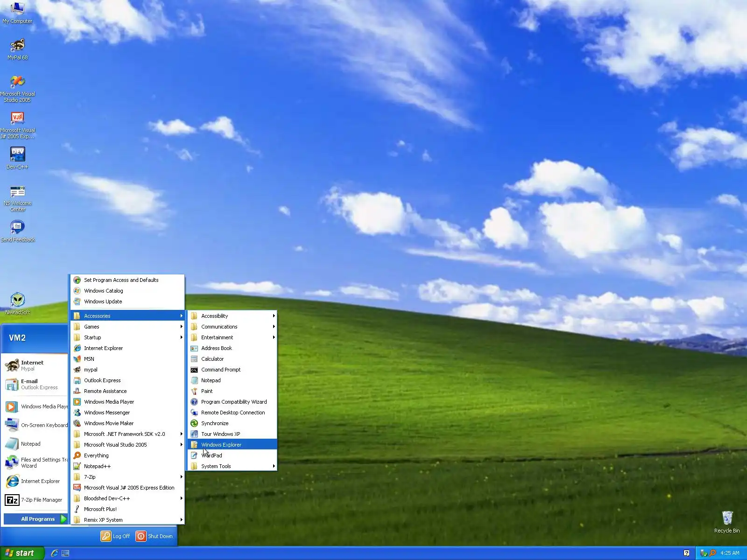Viewport: 747px width, 560px height.
Task: Select the NS Welcome Center desktop icon
Action: coord(17,198)
